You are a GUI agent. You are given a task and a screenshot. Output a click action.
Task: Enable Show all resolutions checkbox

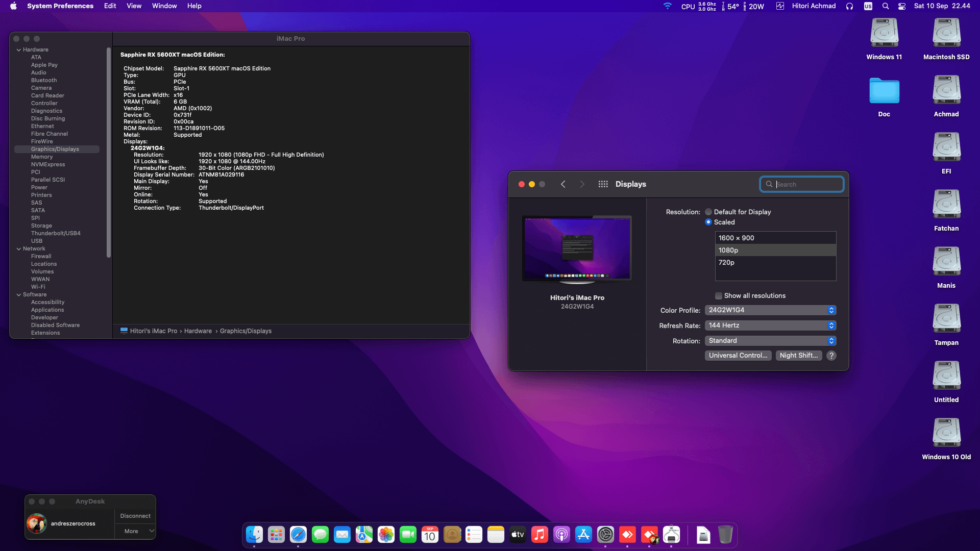pos(719,296)
